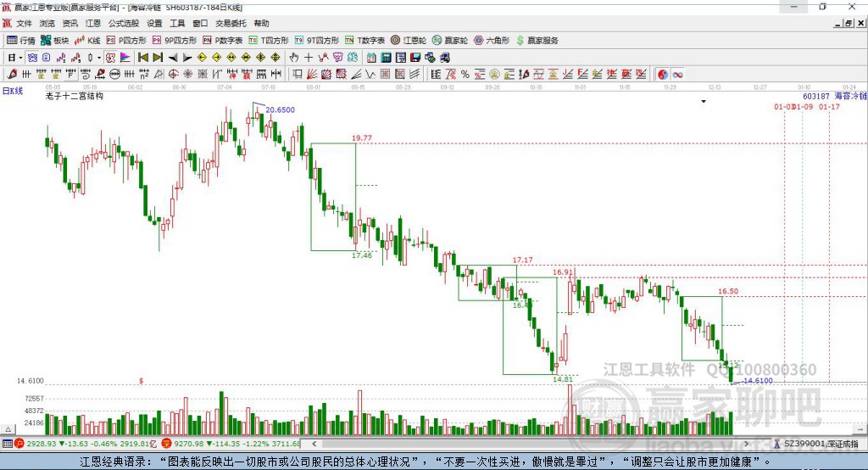Click yellow diamond with right arrow
Screen dimensions: 868x470
216,57
